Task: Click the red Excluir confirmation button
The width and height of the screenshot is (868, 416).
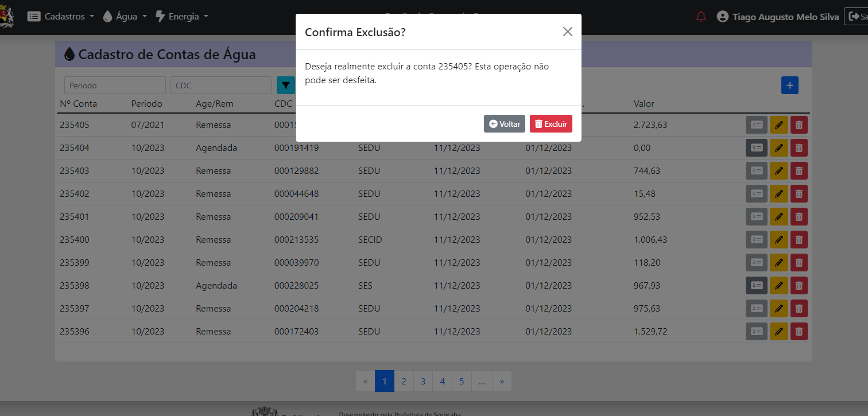Action: [x=551, y=124]
